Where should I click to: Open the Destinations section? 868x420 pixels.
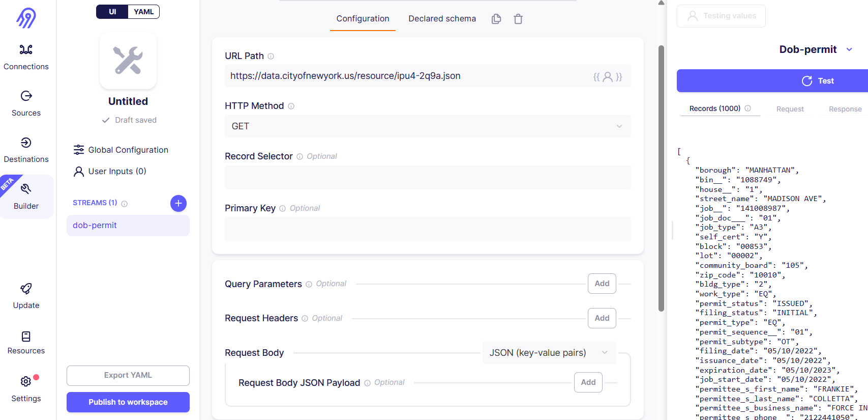point(26,150)
